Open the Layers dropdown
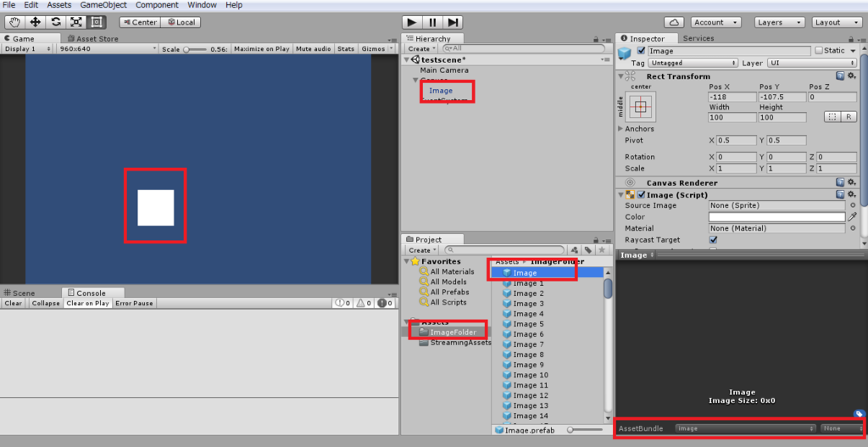The width and height of the screenshot is (868, 447). click(x=780, y=22)
